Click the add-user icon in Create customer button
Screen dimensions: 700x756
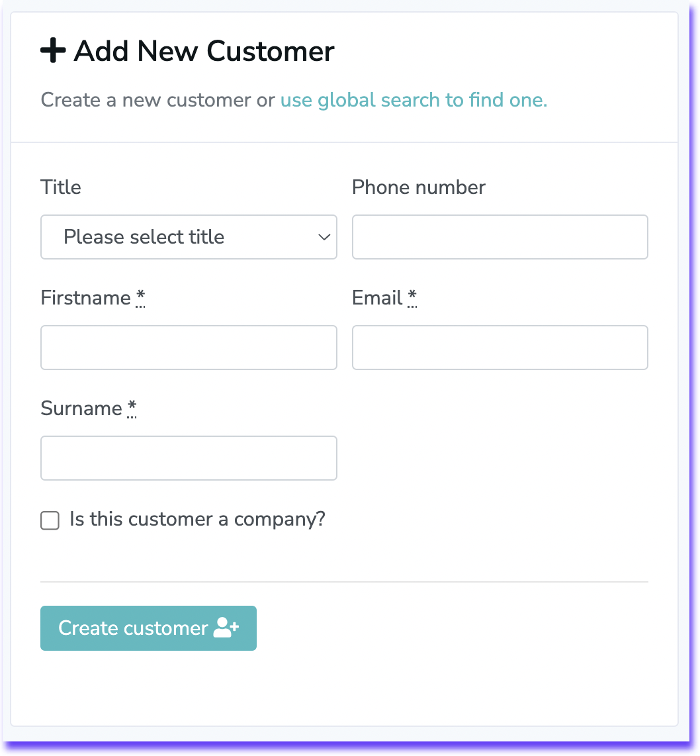pos(226,628)
